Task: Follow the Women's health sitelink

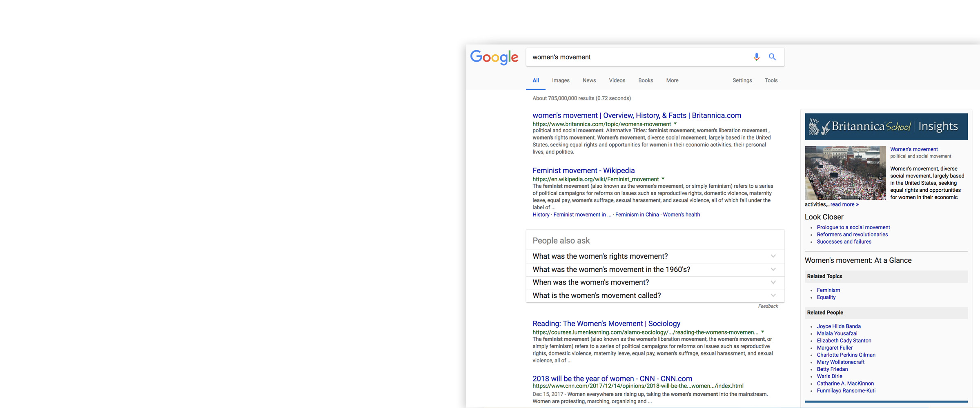Action: 681,215
